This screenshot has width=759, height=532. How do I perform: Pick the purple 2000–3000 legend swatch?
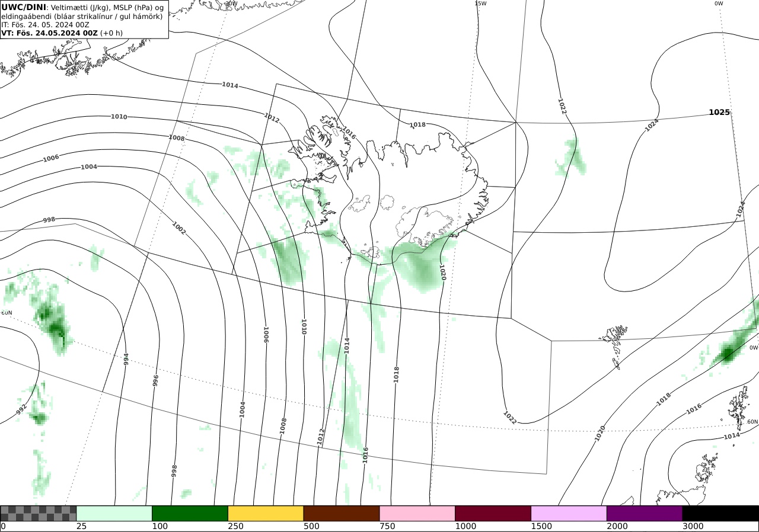pos(645,513)
